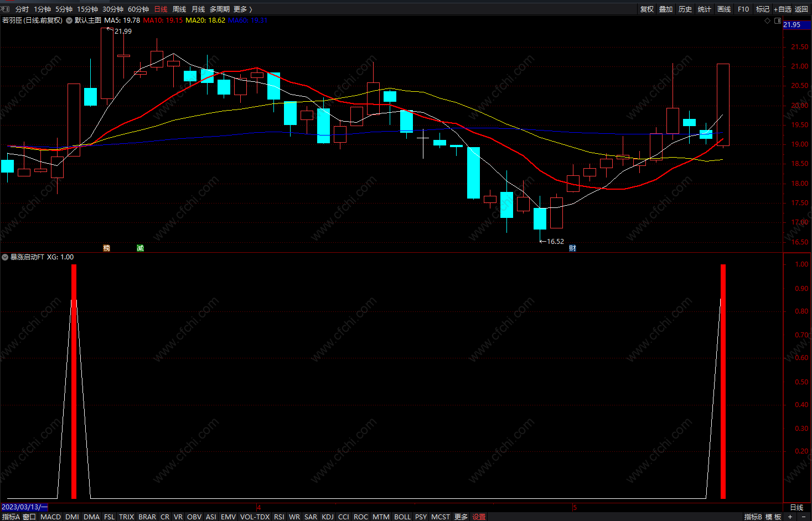
Task: Switch indicator to WR
Action: pos(294,517)
